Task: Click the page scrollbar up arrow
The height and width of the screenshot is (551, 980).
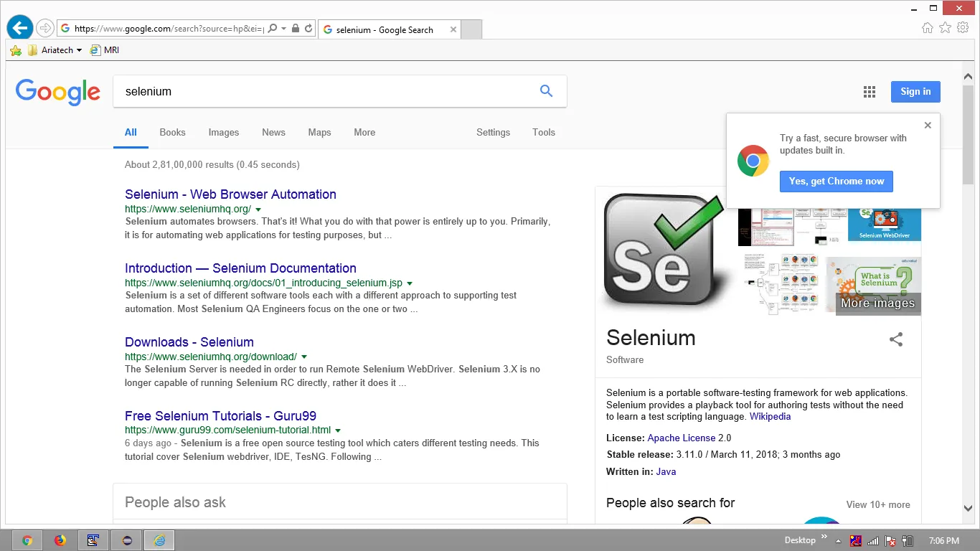Action: pyautogui.click(x=969, y=76)
